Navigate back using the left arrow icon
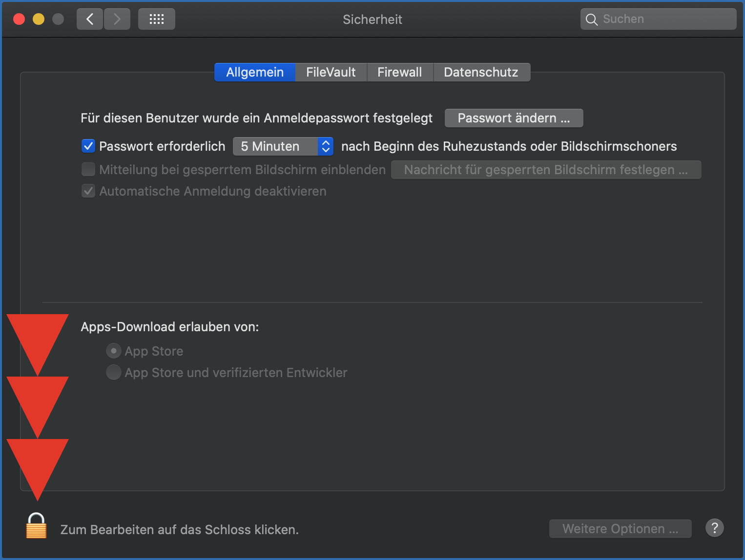The image size is (745, 560). [89, 19]
